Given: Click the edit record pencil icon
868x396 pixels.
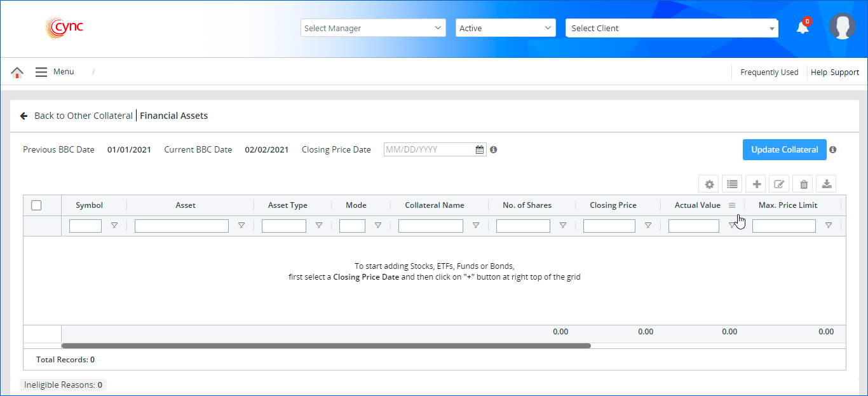Looking at the screenshot, I should tap(779, 184).
